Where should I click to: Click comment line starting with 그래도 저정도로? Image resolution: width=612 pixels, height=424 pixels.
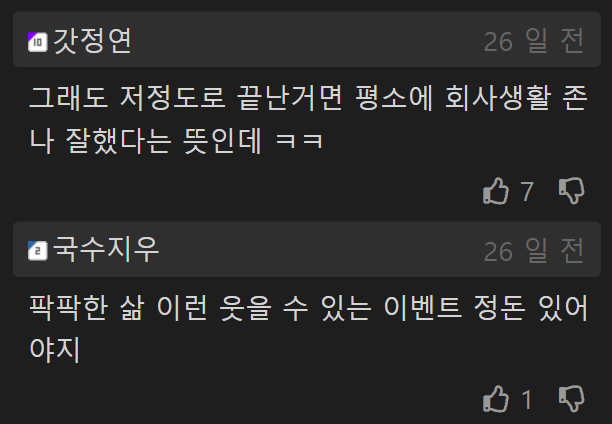tap(308, 98)
